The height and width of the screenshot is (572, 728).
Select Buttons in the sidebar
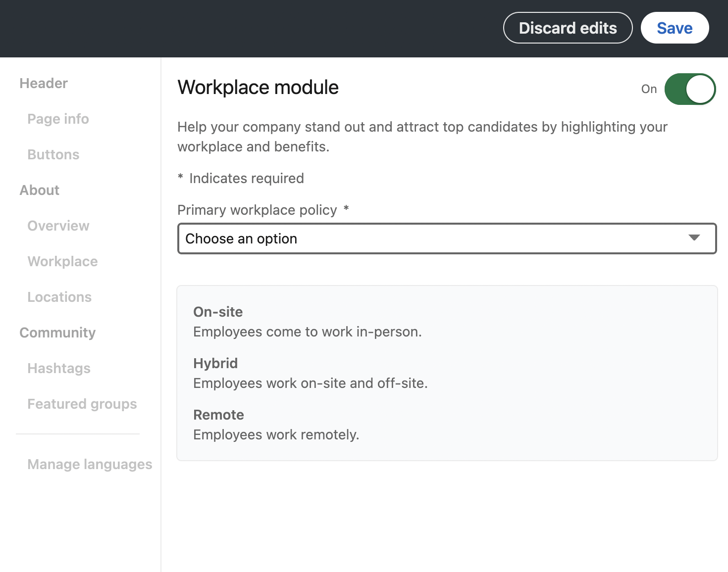[x=53, y=154]
